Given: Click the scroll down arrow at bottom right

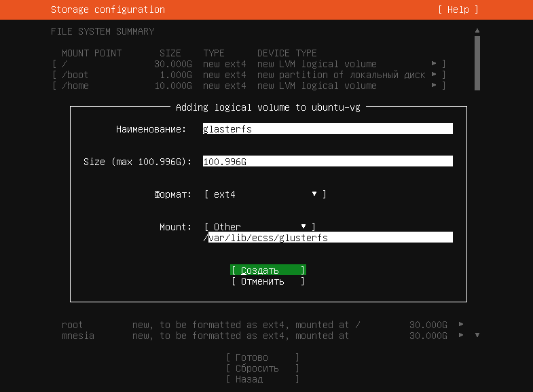Looking at the screenshot, I should pyautogui.click(x=477, y=335).
